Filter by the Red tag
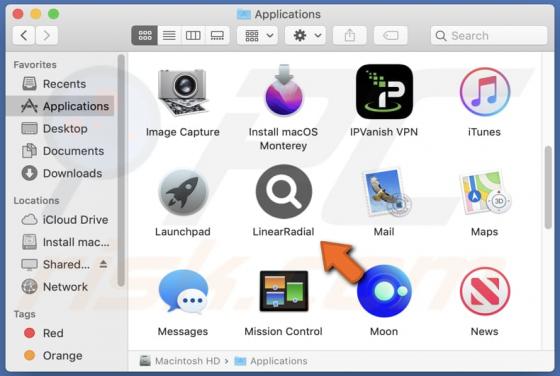Screen dimensions: 560x376 click(61, 333)
